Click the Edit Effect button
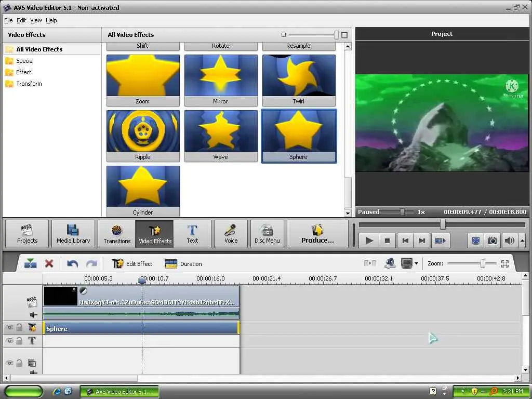The image size is (532, 399). 132,263
